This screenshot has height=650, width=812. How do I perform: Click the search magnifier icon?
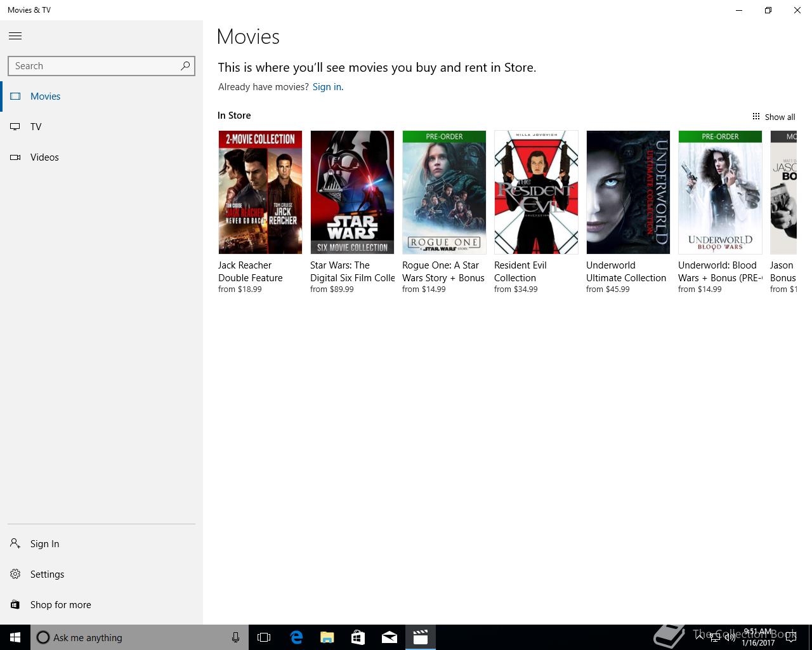185,65
